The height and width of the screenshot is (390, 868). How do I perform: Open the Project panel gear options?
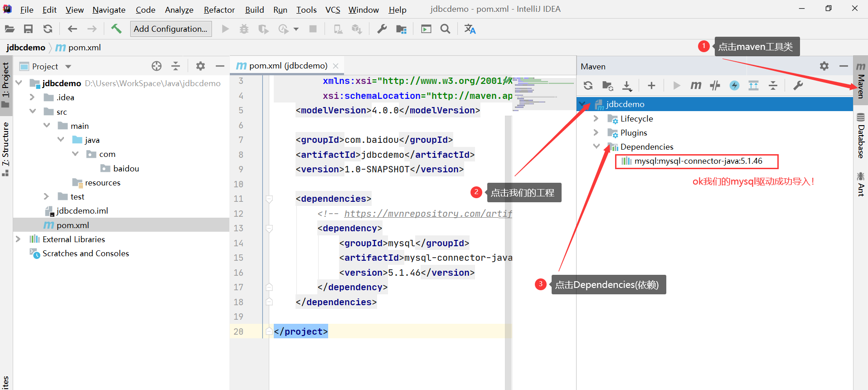(200, 66)
